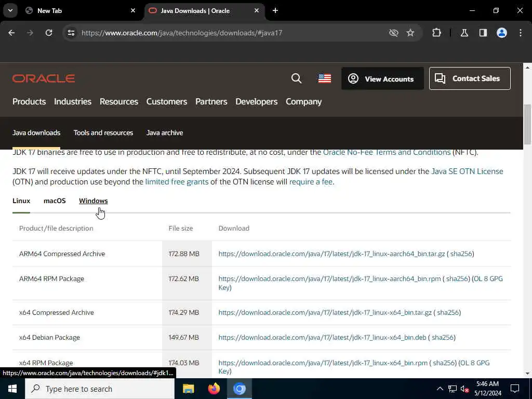The height and width of the screenshot is (399, 532).
Task: Open a new tab with plus button
Action: (275, 10)
